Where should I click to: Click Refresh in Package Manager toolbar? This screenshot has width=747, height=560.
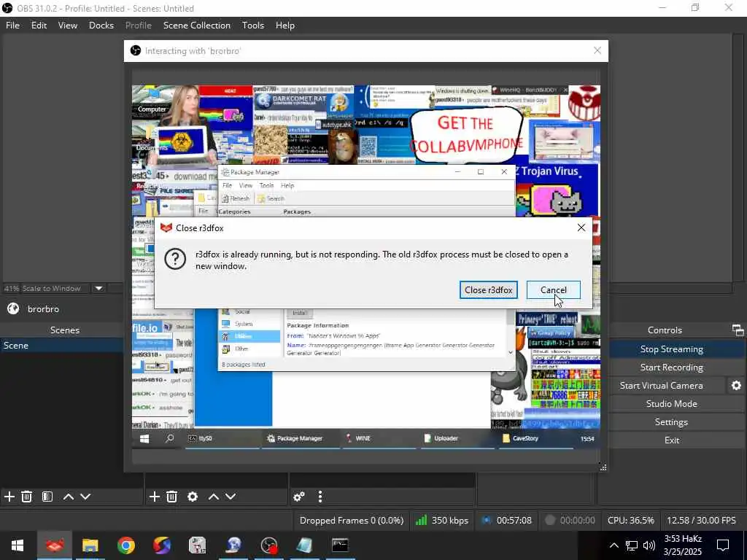click(236, 198)
